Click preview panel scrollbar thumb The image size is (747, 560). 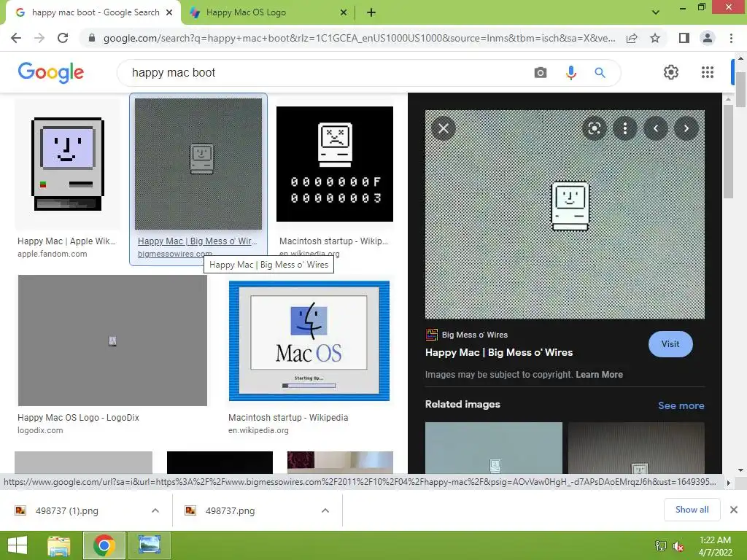(x=728, y=152)
